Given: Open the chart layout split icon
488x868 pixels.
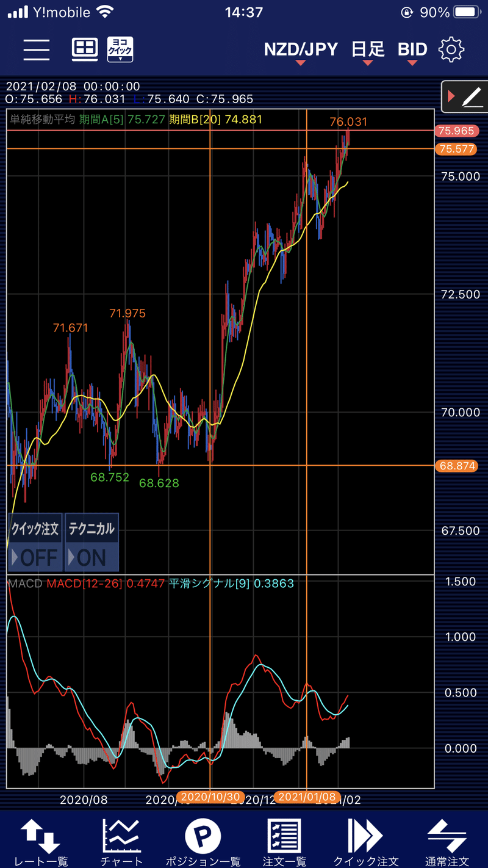Looking at the screenshot, I should (85, 49).
